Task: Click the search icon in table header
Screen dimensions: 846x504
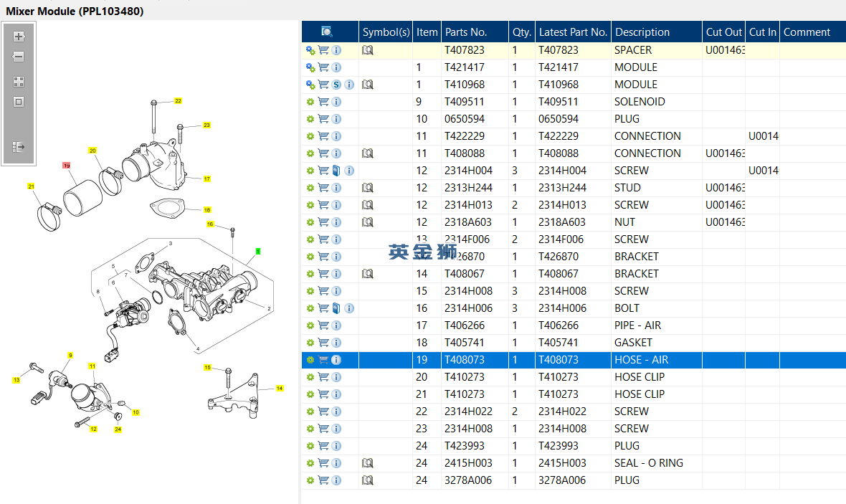Action: click(327, 32)
